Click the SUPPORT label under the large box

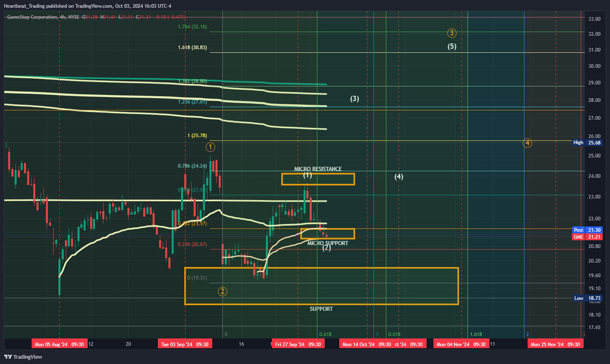coord(321,309)
